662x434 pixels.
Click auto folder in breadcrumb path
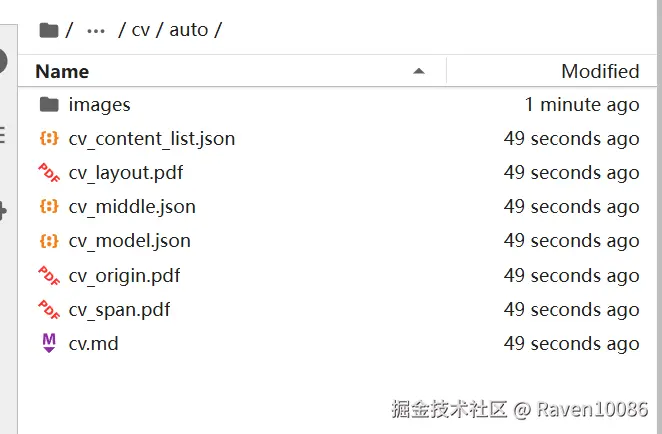pyautogui.click(x=189, y=30)
